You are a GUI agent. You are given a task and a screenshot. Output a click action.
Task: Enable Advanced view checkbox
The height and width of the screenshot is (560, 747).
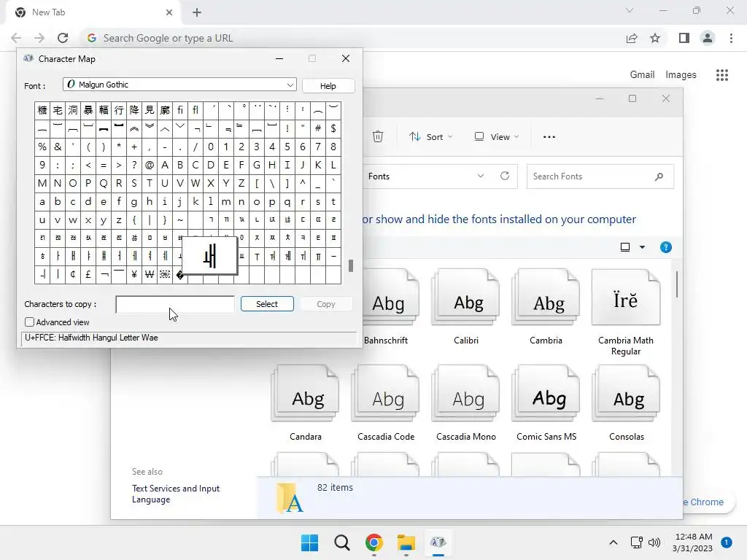29,322
